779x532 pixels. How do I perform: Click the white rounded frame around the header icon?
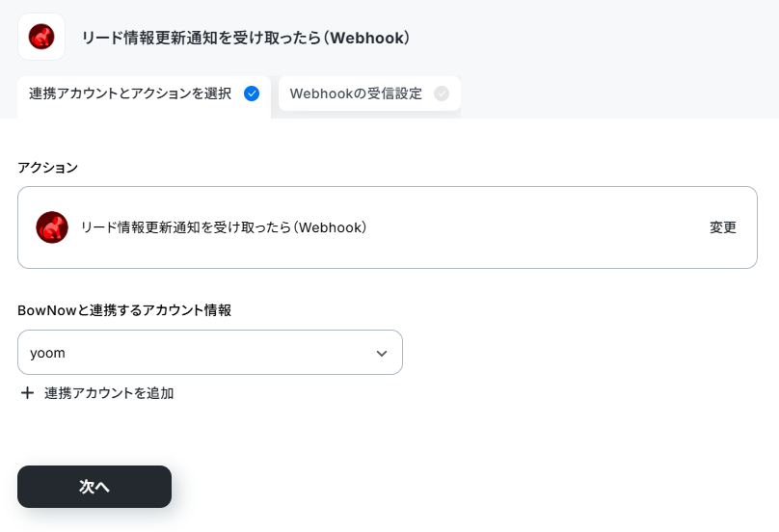(x=41, y=37)
